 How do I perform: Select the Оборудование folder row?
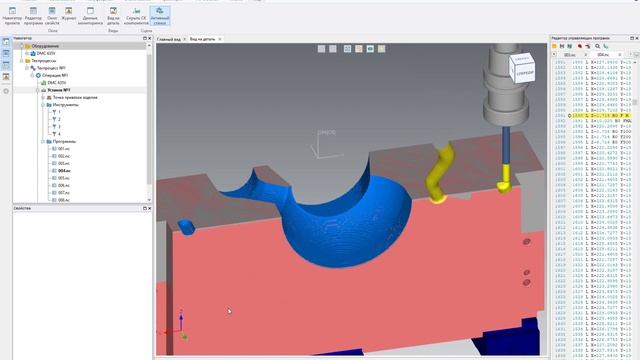pos(80,46)
